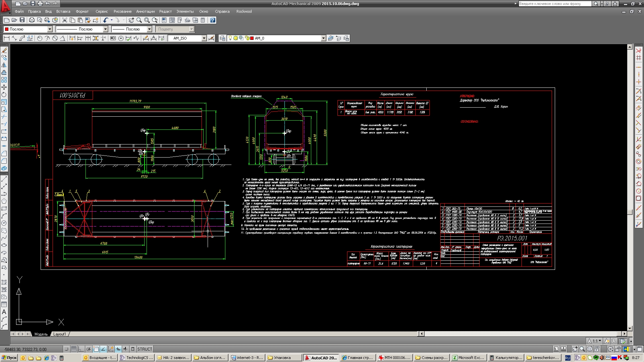Click the keyword search input field

click(555, 4)
